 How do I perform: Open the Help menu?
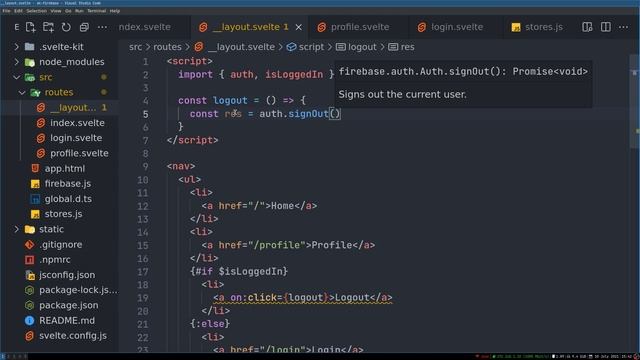click(x=115, y=11)
